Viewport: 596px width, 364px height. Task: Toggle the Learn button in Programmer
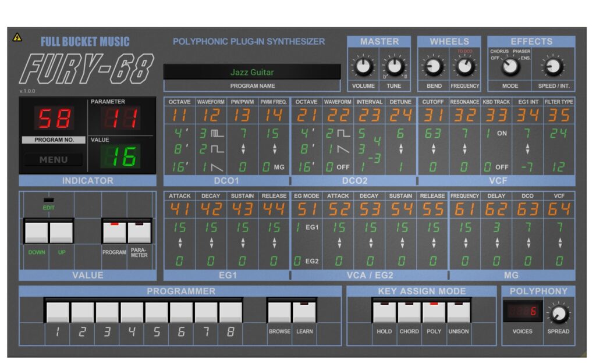click(x=304, y=312)
